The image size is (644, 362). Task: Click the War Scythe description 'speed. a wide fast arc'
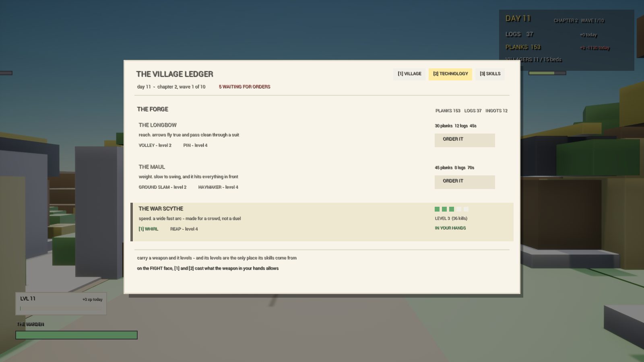[x=190, y=219]
